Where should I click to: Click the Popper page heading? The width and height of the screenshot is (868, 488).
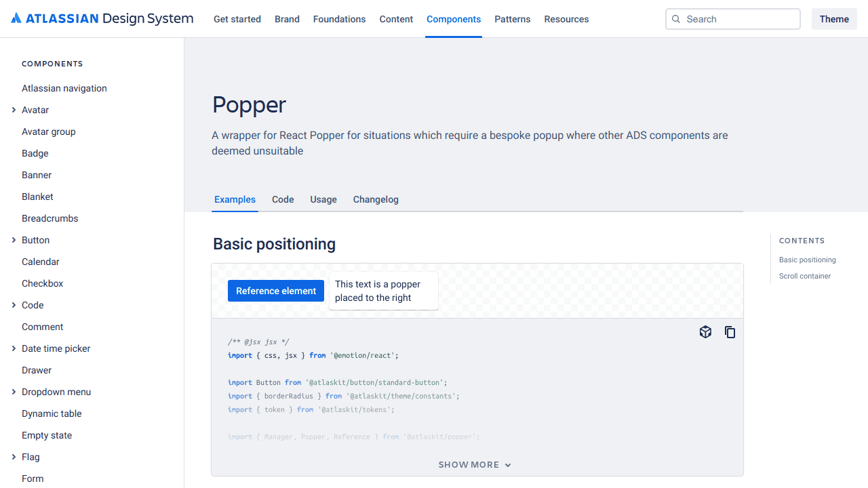click(249, 105)
